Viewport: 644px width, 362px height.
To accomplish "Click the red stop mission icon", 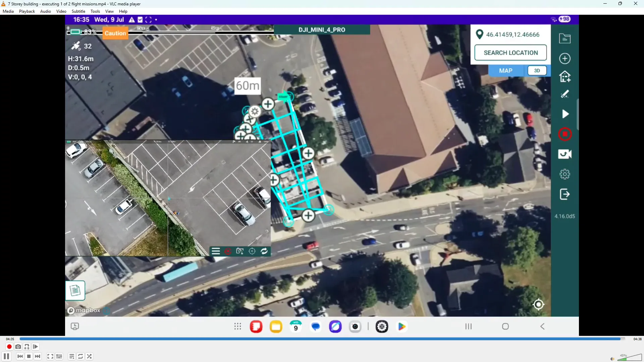I will pos(565,134).
